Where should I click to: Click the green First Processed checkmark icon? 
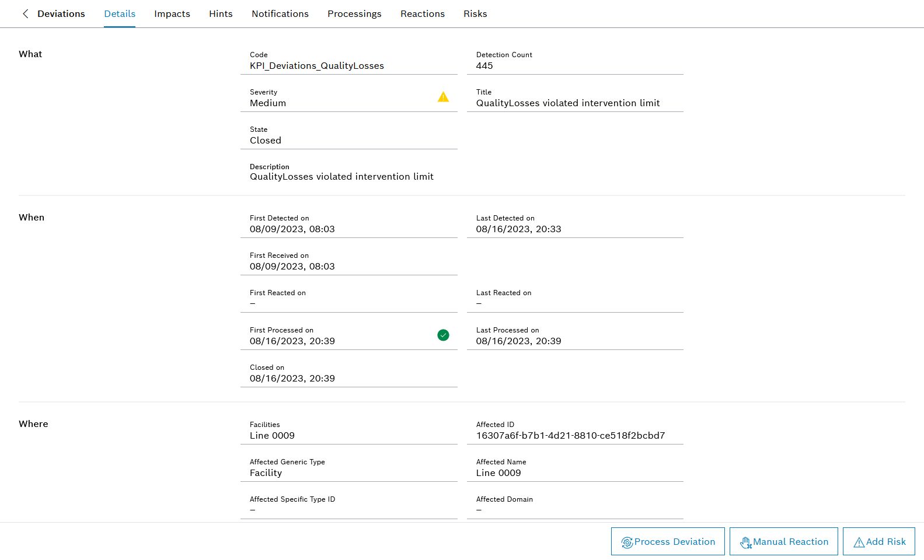pos(443,335)
